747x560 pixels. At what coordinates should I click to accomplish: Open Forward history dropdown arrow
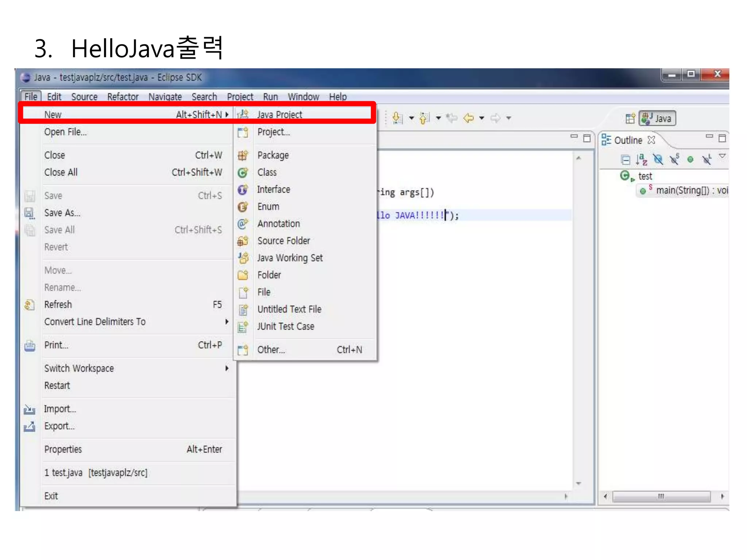click(x=508, y=118)
